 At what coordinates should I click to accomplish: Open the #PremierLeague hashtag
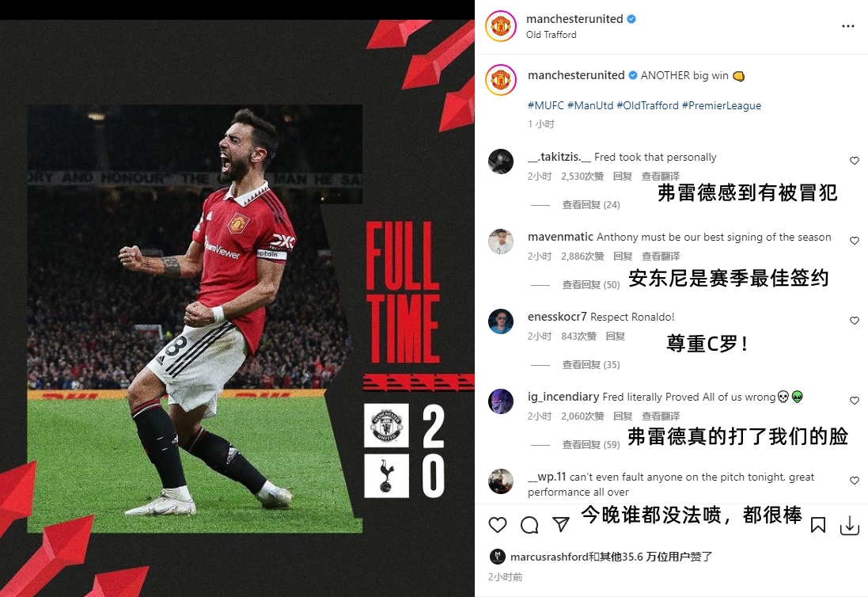tap(722, 105)
